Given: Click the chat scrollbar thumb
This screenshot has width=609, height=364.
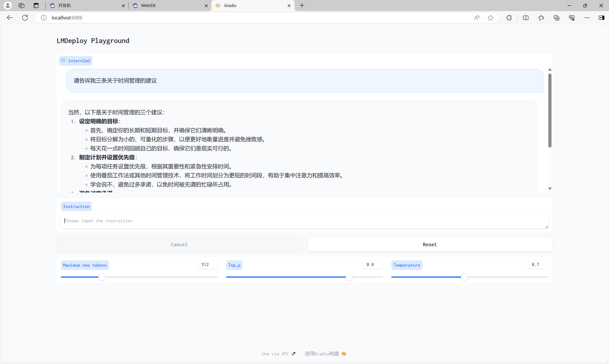Looking at the screenshot, I should pos(550,110).
